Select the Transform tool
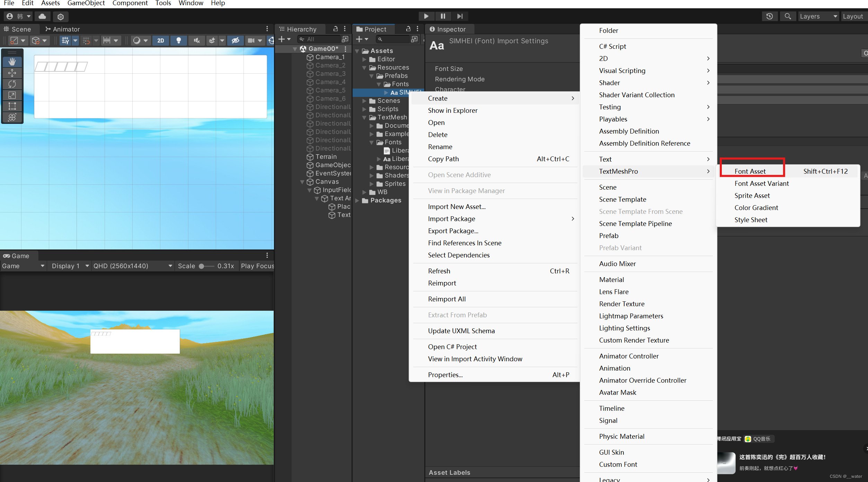The height and width of the screenshot is (482, 868). [x=12, y=117]
